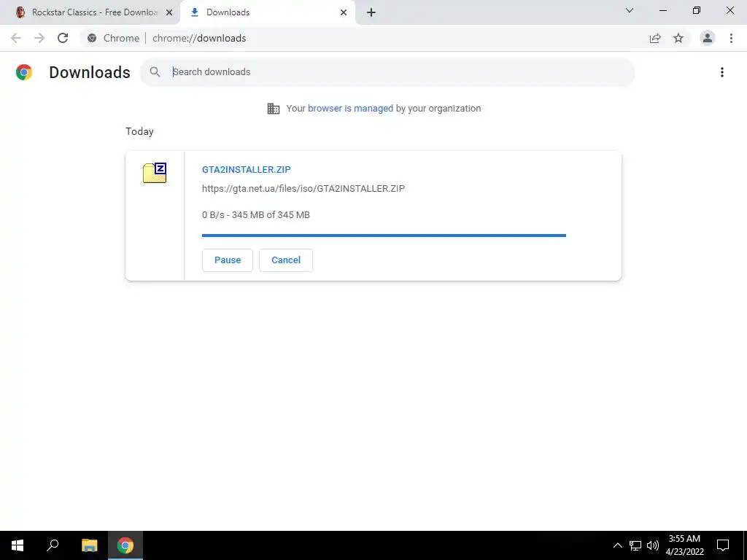Open the Chrome profile avatar menu
Screen dimensions: 747x560
pos(708,38)
